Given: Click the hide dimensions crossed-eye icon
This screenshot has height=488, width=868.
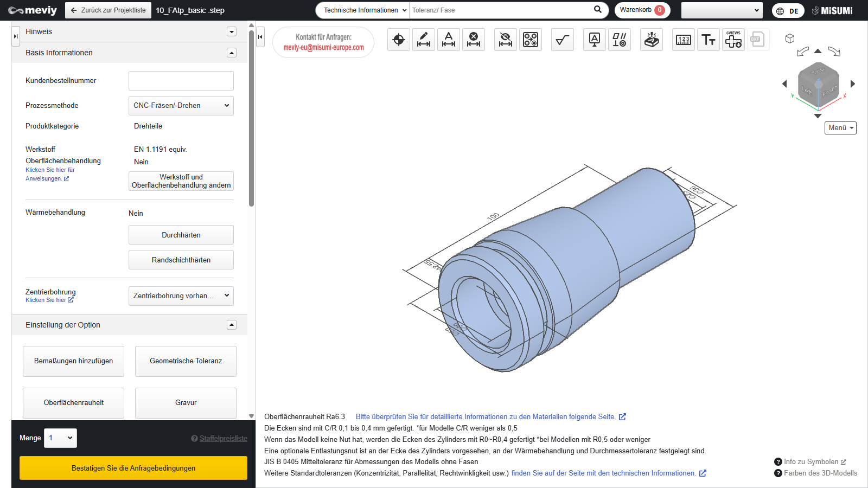Looking at the screenshot, I should [506, 40].
